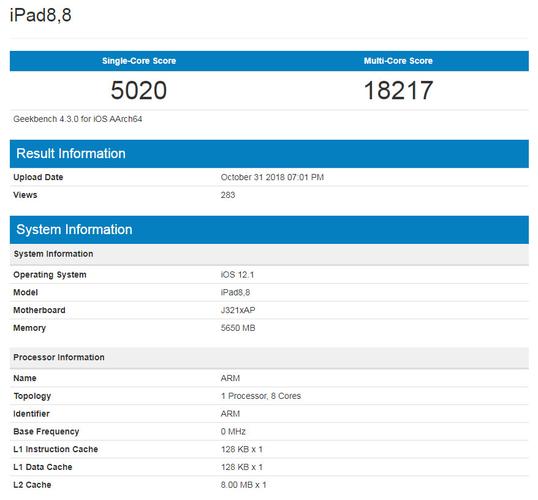
Task: Click the ARM value in the Name row
Action: pyautogui.click(x=230, y=378)
